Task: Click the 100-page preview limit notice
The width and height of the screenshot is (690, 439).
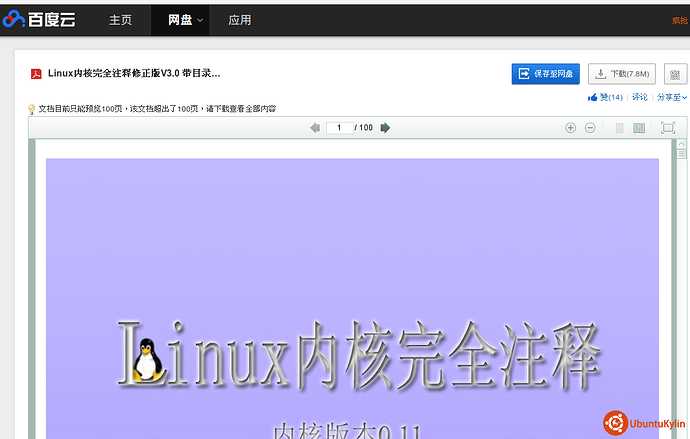Action: [157, 109]
